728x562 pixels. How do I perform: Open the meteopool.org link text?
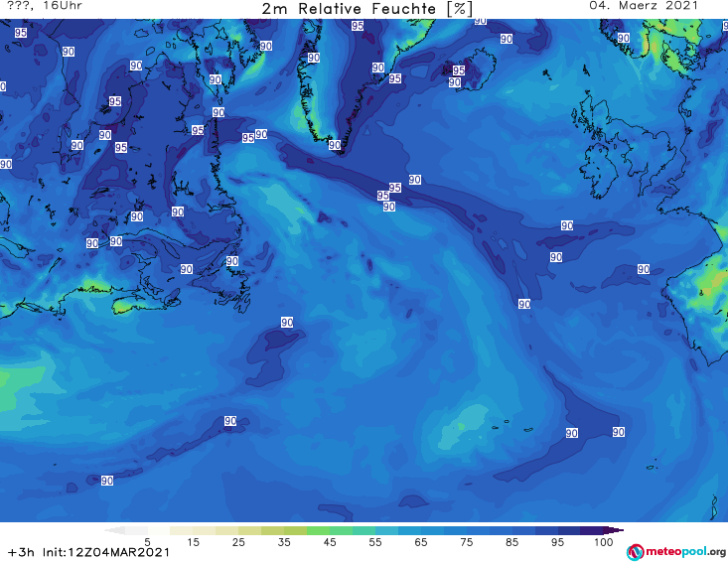pyautogui.click(x=685, y=552)
